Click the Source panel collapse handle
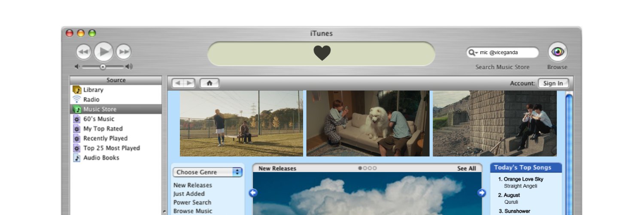This screenshot has width=644, height=215. click(x=164, y=212)
